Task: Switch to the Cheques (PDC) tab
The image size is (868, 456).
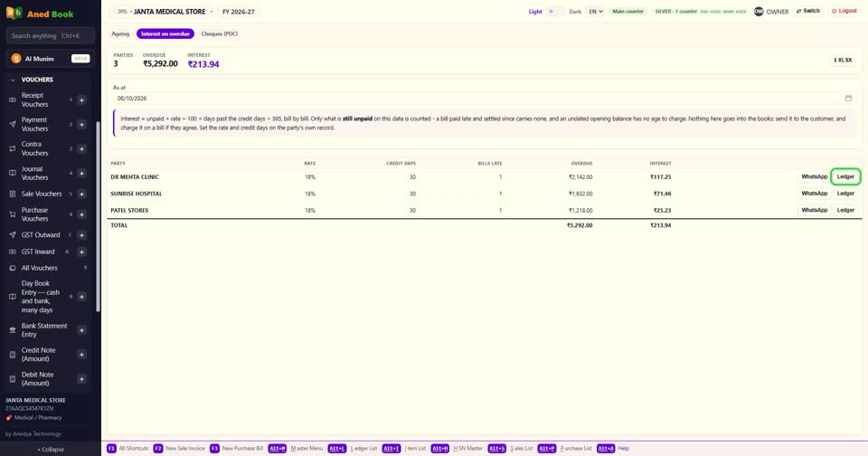Action: [219, 33]
